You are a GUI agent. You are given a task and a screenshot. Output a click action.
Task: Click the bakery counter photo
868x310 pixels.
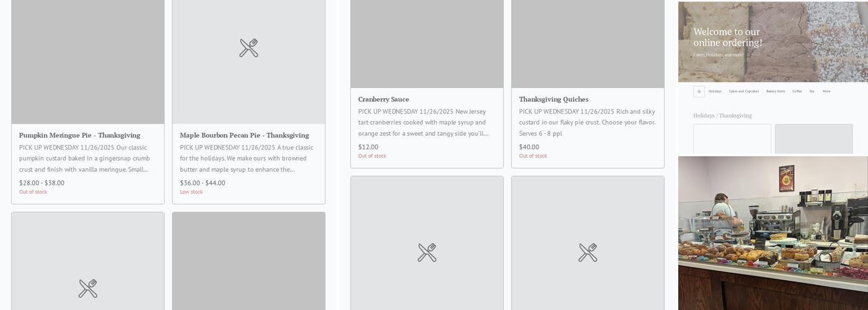click(x=773, y=232)
